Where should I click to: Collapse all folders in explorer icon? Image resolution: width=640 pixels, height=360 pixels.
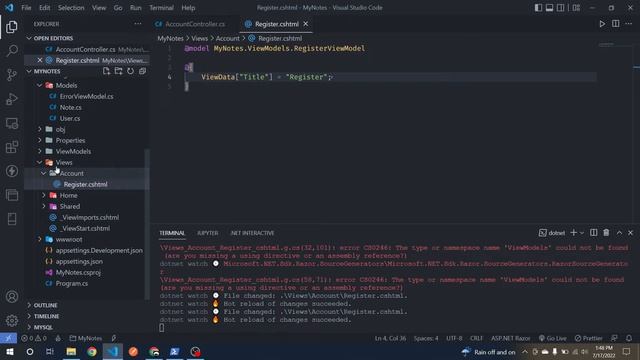(x=142, y=71)
